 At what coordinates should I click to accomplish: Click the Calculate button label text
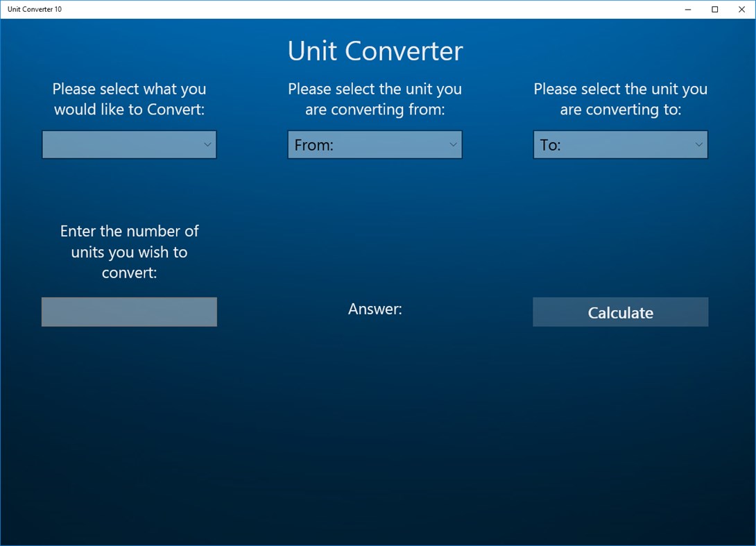point(620,312)
